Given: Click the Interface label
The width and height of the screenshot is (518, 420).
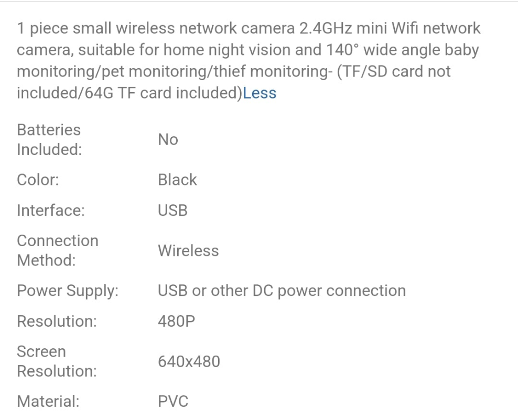Looking at the screenshot, I should pos(51,211).
